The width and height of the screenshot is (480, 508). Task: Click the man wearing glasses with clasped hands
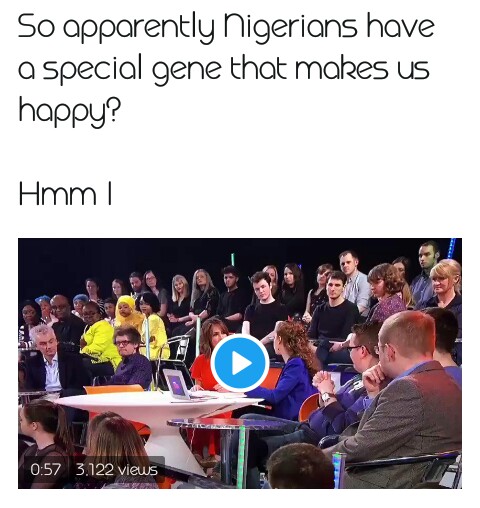point(347,377)
